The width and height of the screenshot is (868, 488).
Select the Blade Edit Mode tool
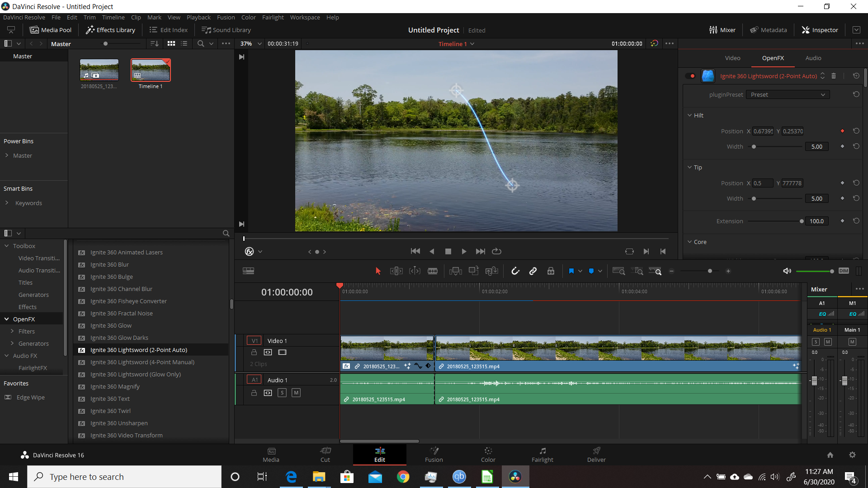coord(433,271)
